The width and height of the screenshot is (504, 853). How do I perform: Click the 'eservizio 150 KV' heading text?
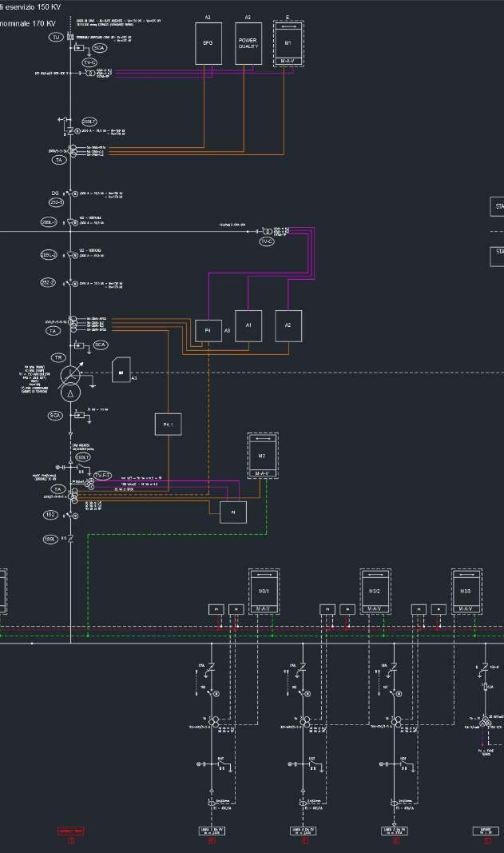(30, 7)
